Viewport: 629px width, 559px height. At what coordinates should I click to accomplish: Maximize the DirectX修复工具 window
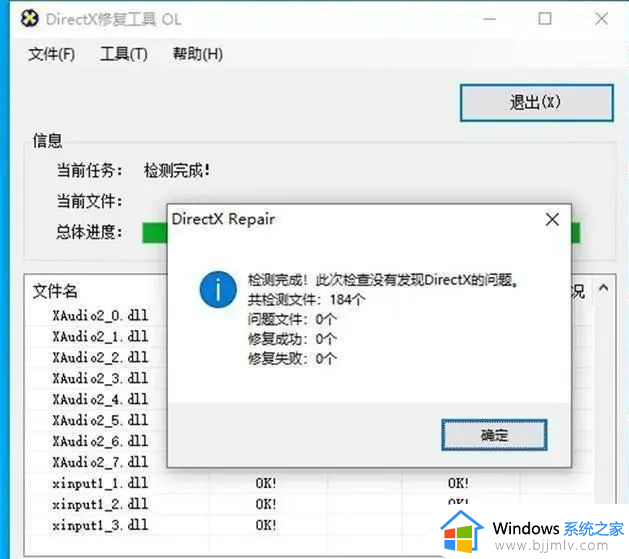coord(545,18)
